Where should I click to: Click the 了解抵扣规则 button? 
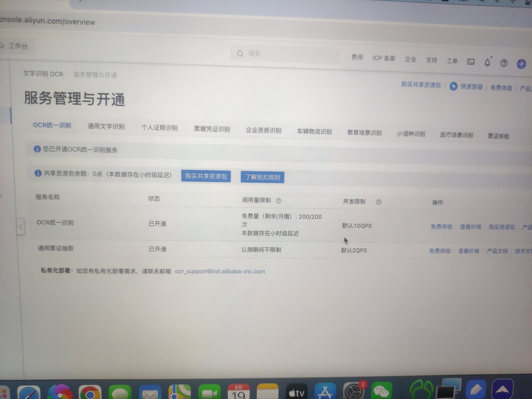pos(262,177)
